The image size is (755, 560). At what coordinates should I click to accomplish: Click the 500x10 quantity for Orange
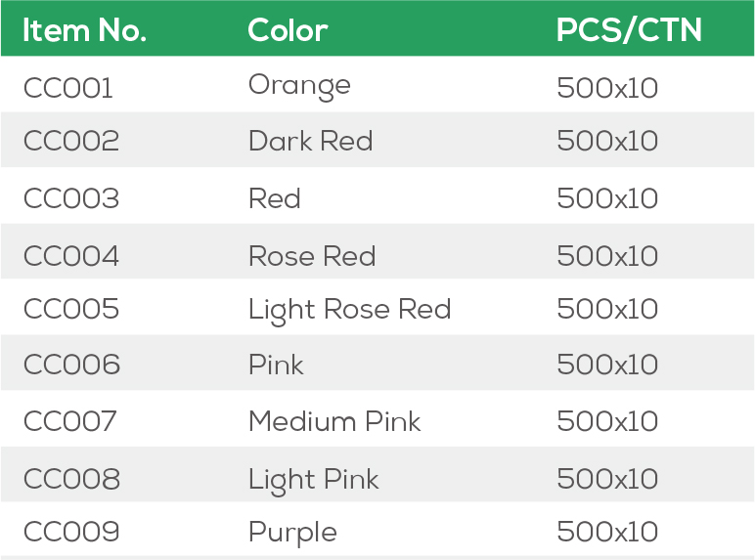click(607, 88)
